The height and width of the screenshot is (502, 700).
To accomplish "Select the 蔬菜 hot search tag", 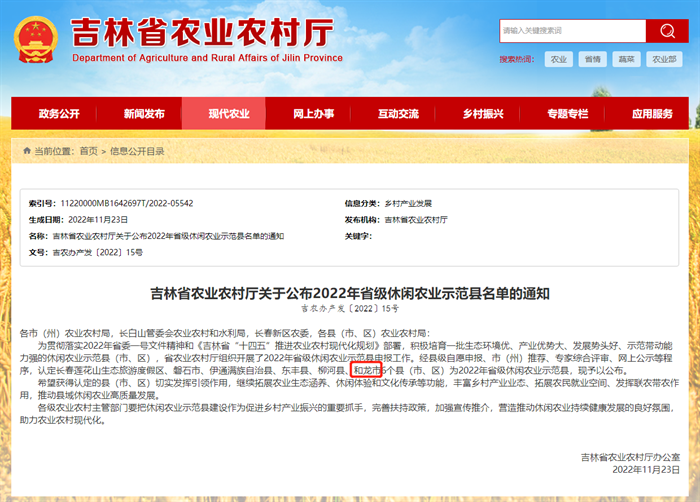I will (x=626, y=60).
